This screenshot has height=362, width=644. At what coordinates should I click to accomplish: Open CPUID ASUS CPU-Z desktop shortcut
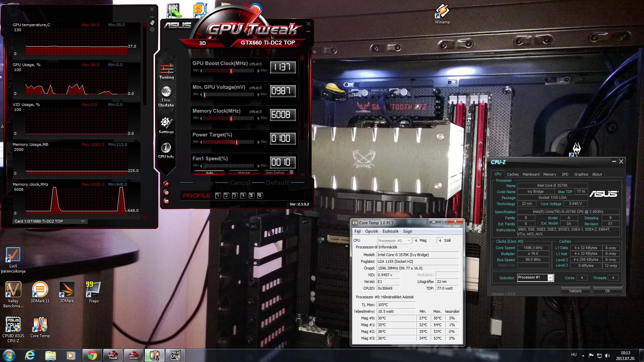(13, 330)
